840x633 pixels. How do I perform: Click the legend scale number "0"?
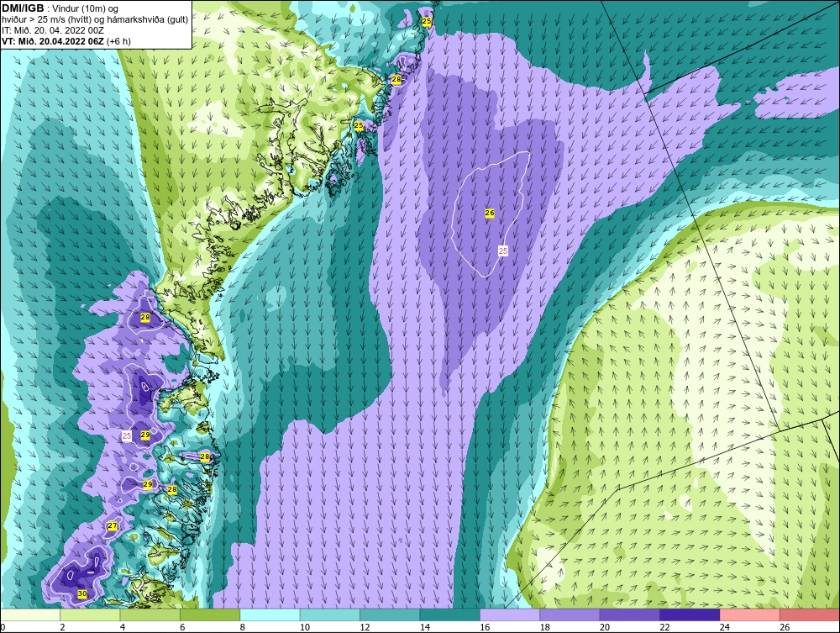pos(3,628)
